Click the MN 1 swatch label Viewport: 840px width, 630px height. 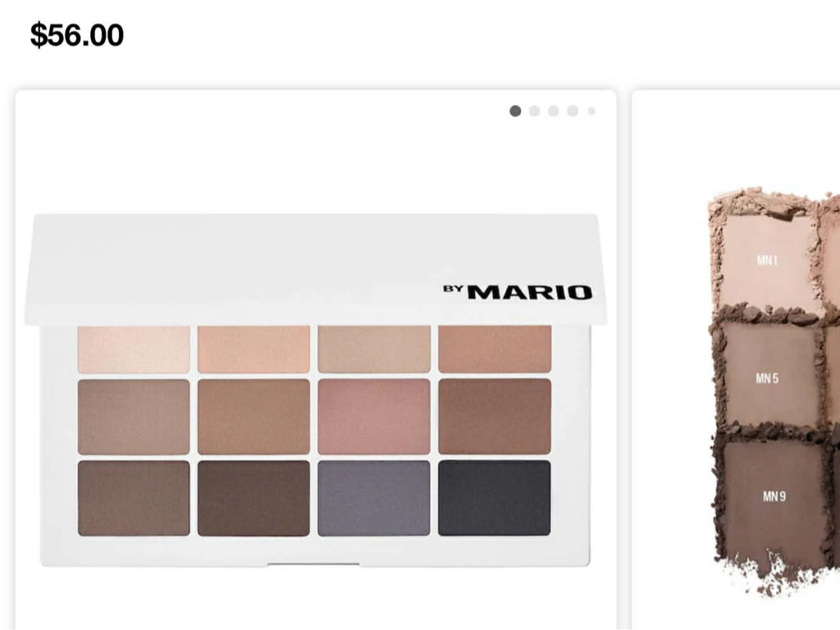click(767, 260)
